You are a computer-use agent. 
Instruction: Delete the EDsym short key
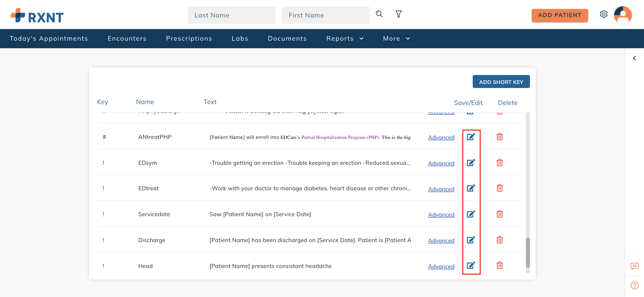[500, 163]
